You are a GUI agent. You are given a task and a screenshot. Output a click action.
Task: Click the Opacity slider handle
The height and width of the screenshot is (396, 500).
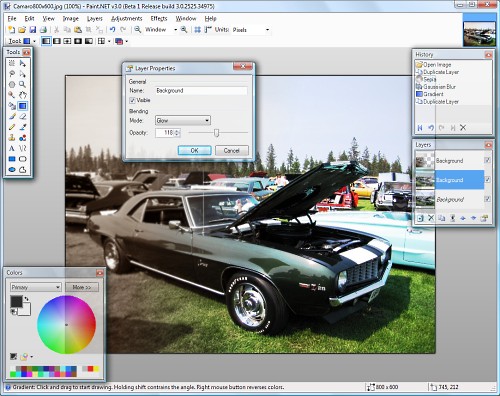[216, 133]
